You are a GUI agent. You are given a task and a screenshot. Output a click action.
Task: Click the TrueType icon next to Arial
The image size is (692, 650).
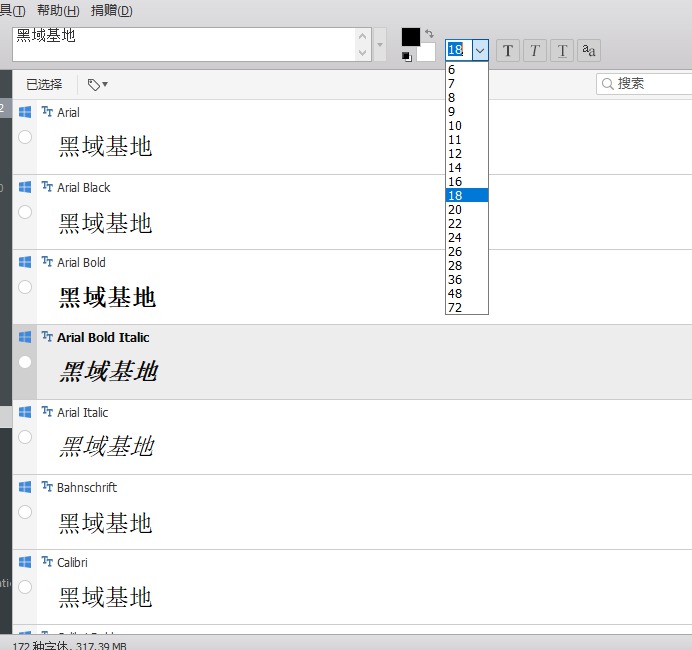coord(47,111)
